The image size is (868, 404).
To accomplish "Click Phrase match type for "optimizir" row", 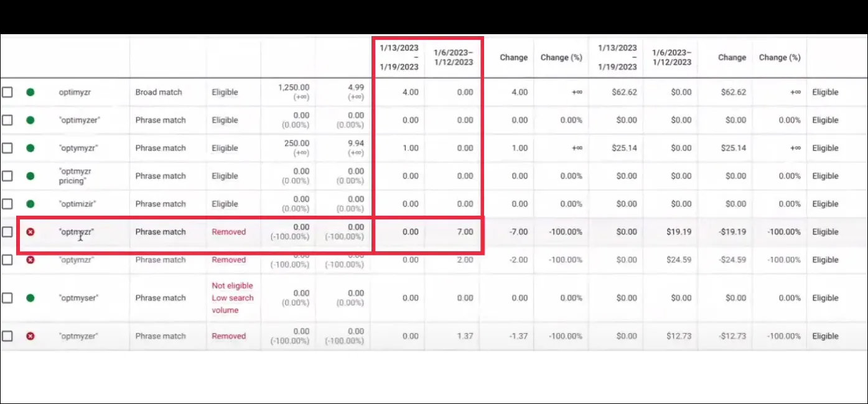I will pyautogui.click(x=161, y=204).
